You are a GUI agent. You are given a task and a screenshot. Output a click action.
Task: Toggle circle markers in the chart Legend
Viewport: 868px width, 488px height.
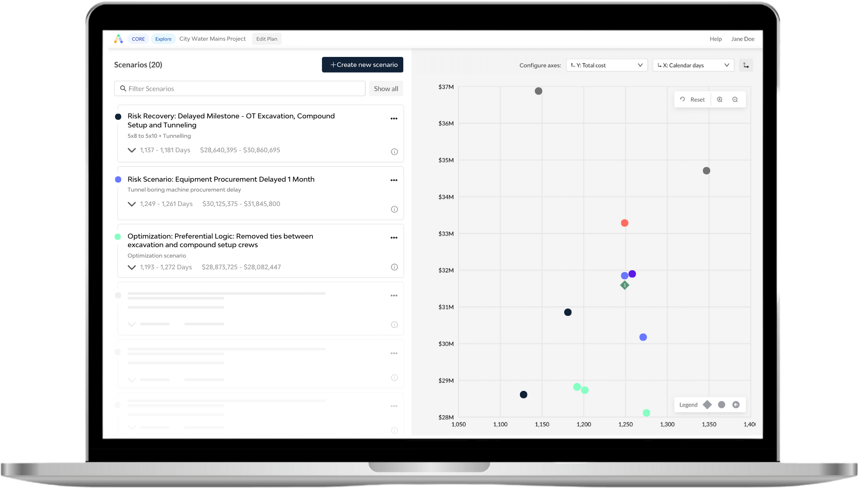coord(721,404)
